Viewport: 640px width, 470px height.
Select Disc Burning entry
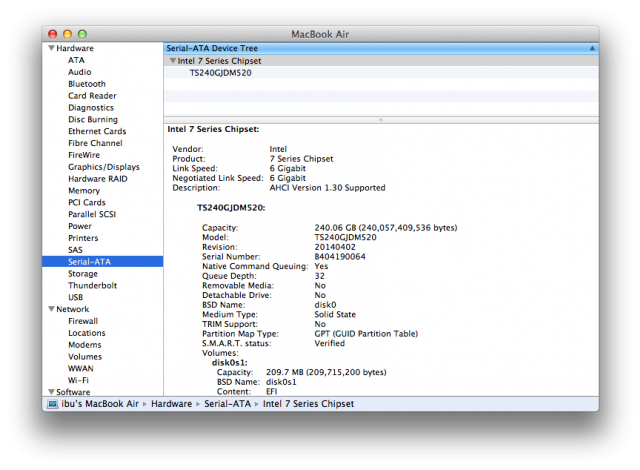point(93,120)
